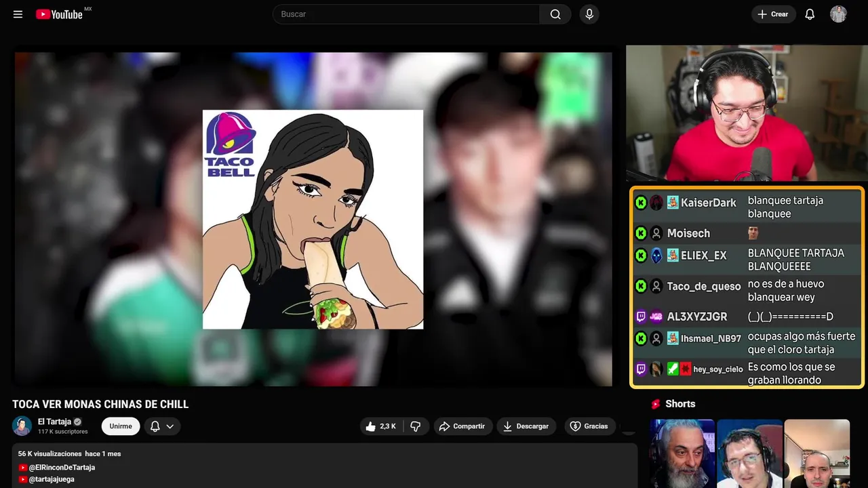
Task: Open @ElRinconDeTartaja channel link
Action: tap(62, 468)
